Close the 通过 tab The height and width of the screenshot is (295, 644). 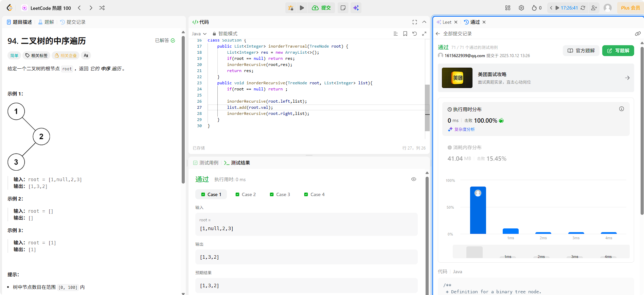tap(484, 22)
